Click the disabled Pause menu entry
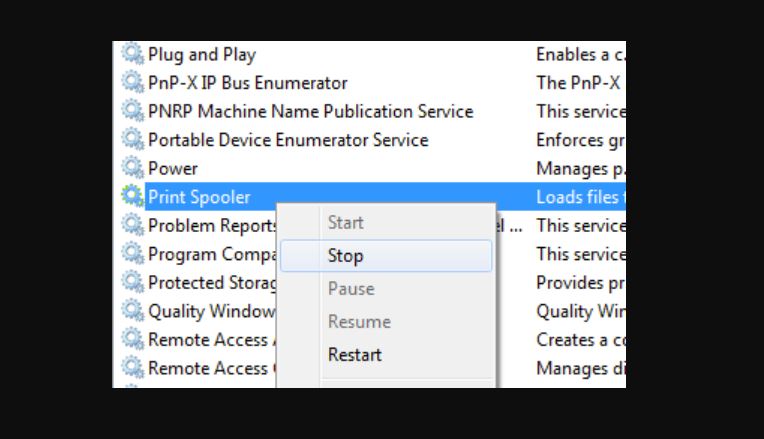Image resolution: width=764 pixels, height=439 pixels. (x=351, y=288)
